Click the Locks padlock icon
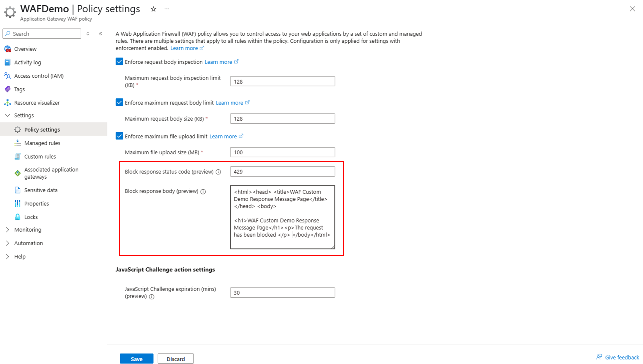The image size is (643, 364). tap(17, 217)
